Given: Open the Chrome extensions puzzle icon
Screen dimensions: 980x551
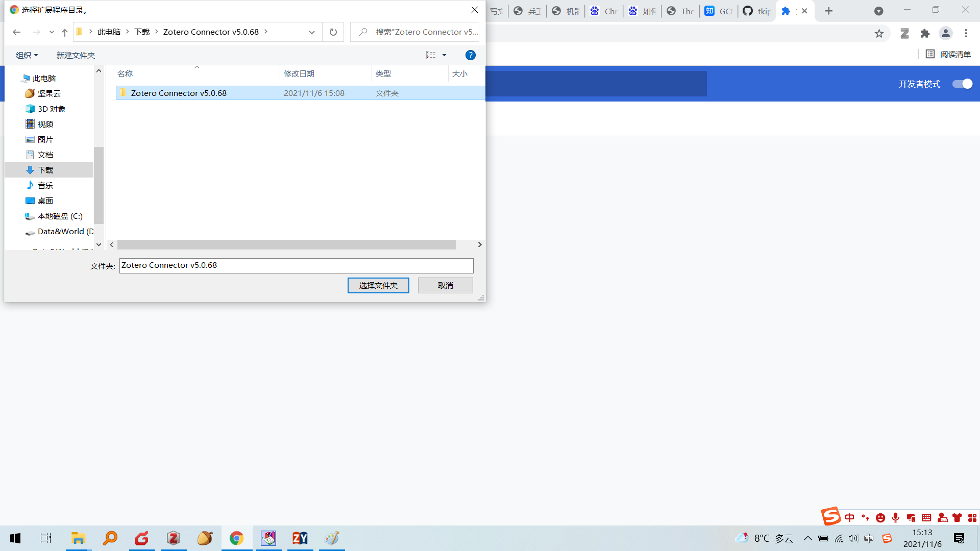Looking at the screenshot, I should click(925, 33).
